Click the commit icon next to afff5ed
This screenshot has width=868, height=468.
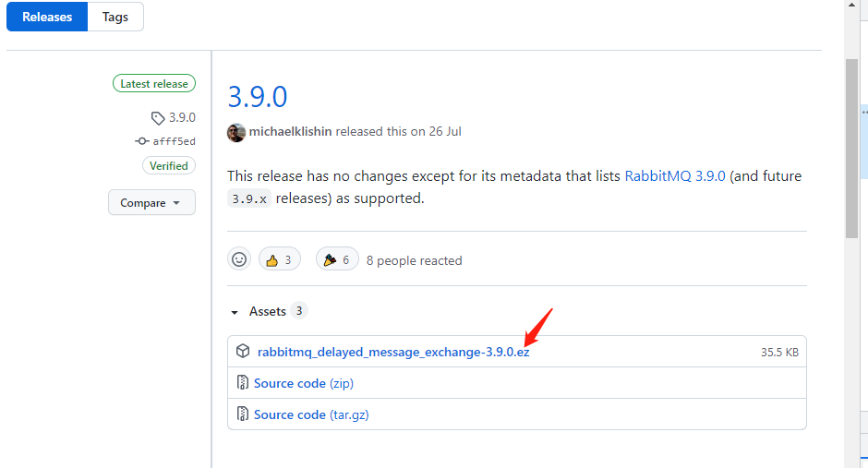[x=142, y=141]
